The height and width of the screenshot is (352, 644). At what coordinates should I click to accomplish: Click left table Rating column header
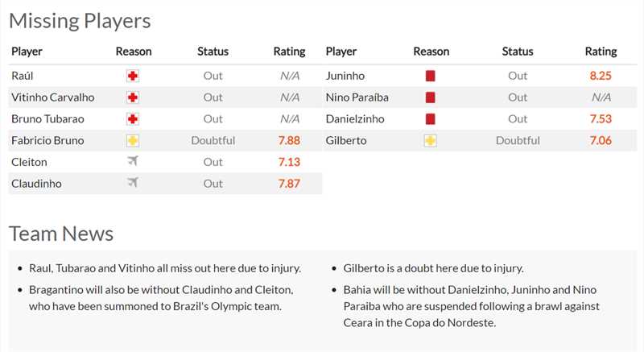coord(289,52)
